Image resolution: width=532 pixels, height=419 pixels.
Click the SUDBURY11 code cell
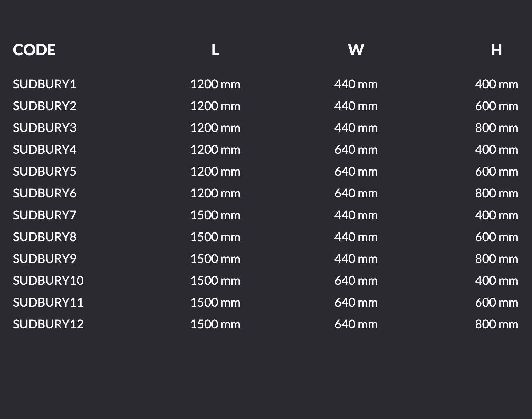[x=48, y=302]
